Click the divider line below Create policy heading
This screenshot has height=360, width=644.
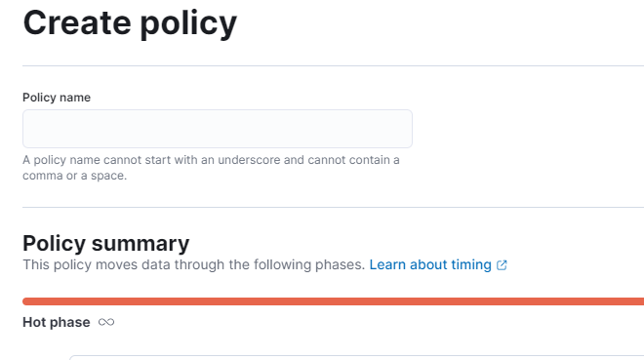click(x=333, y=65)
